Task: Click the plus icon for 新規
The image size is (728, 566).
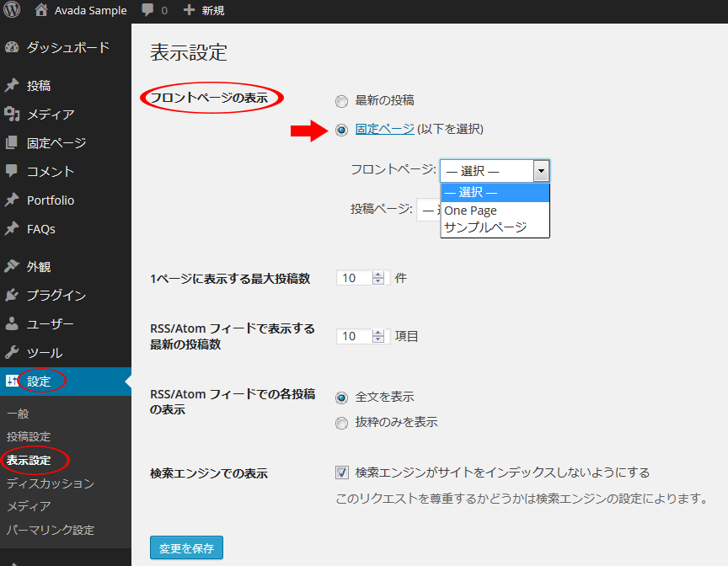Action: tap(189, 11)
